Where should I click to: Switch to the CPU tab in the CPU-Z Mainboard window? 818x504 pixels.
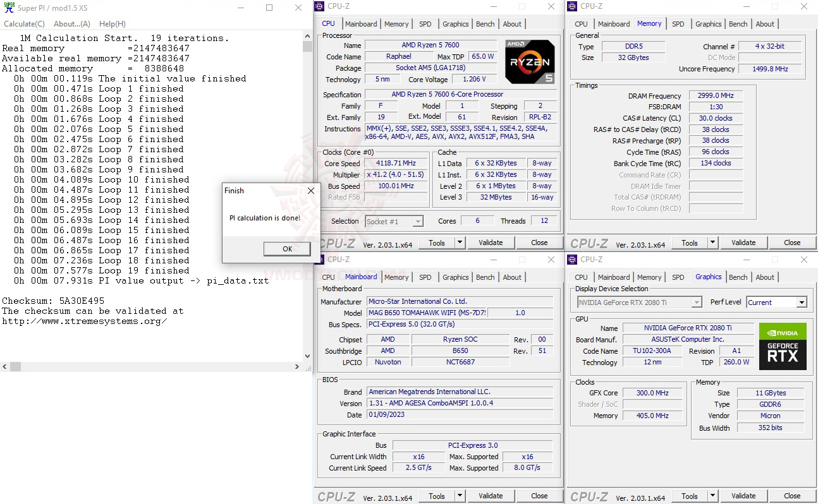pos(329,277)
